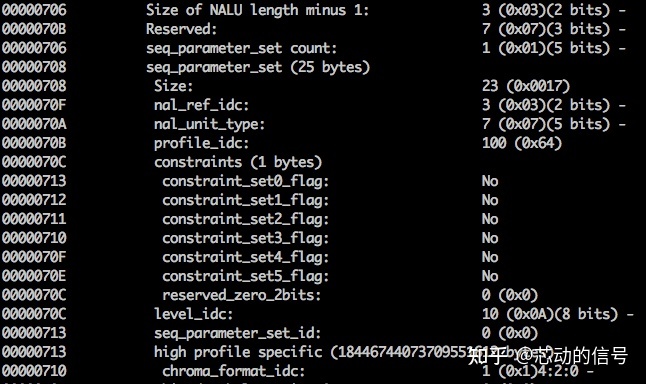
Task: Select the seq_parameter_set (25 bytes) header
Action: tap(258, 67)
